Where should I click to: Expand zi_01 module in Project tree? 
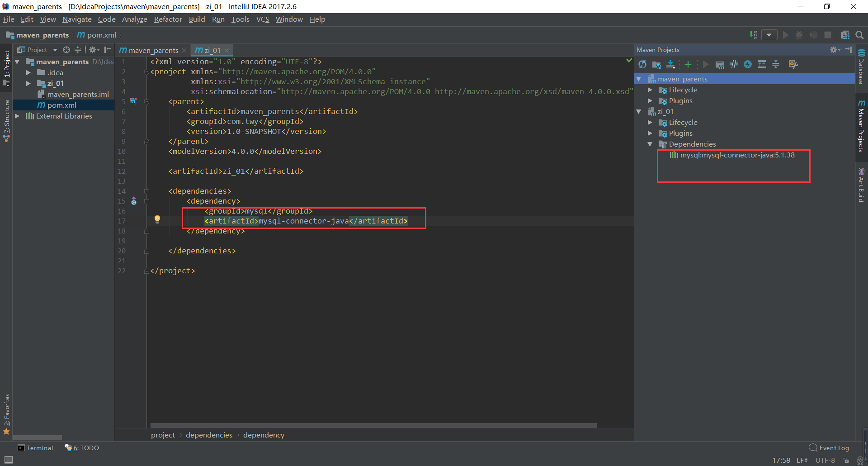coord(28,83)
